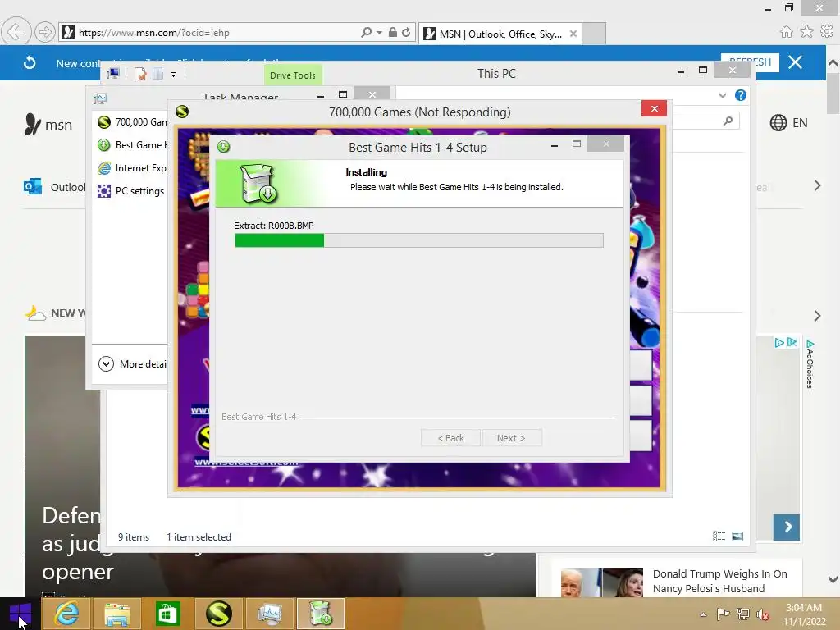Switch to 700,000 Games taskbar icon
Screen dimensions: 840x630
[218, 614]
